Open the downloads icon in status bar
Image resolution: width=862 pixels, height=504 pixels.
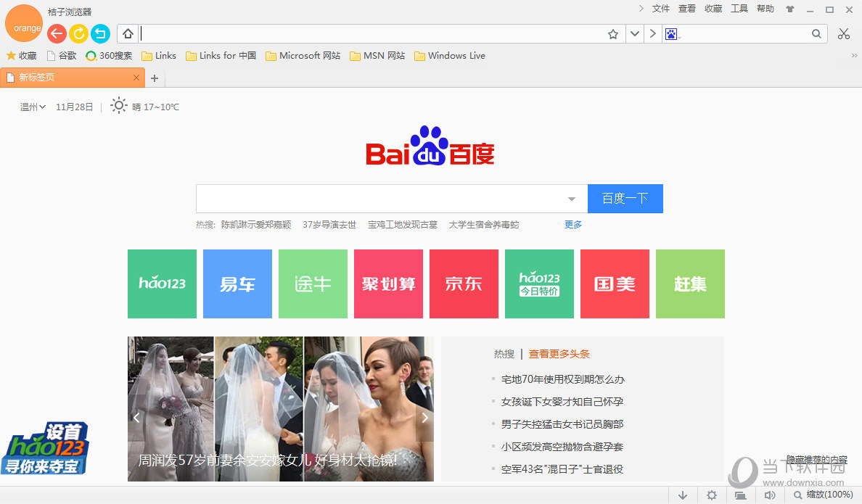pos(682,495)
